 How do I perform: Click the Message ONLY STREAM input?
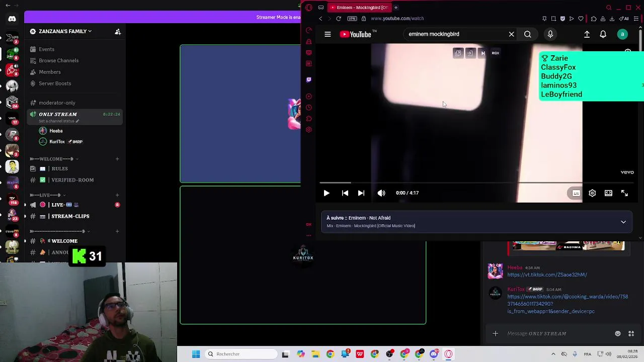click(x=556, y=333)
